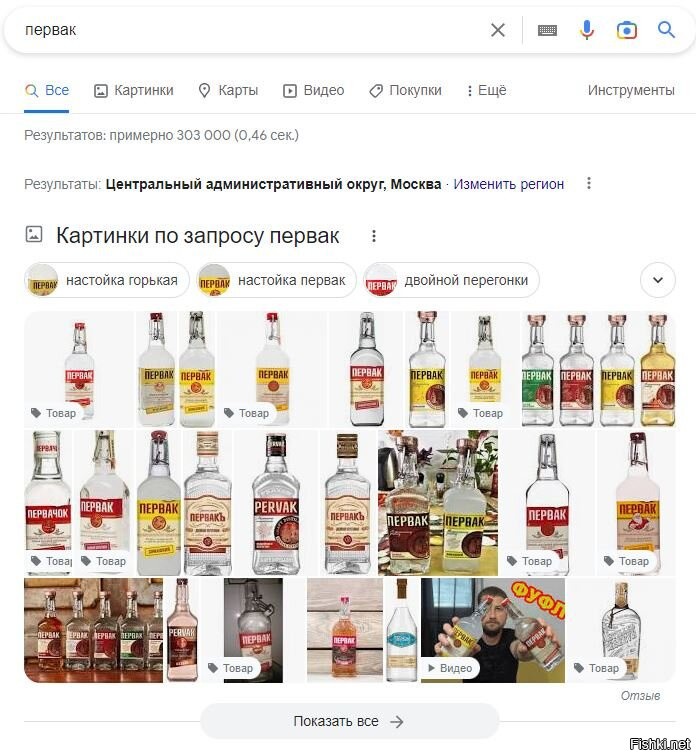Screen dimensions: 696x756
Task: Open the Ещё dropdown menu
Action: [x=487, y=90]
